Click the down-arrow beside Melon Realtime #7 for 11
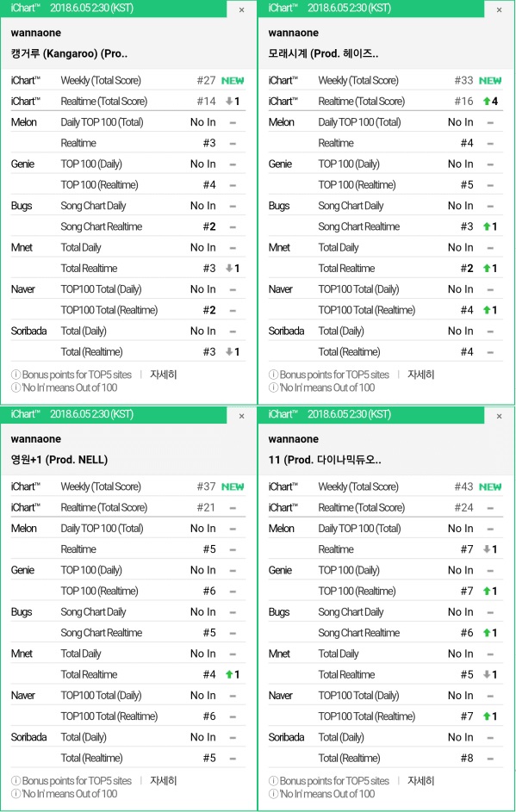This screenshot has height=812, width=516. 486,549
